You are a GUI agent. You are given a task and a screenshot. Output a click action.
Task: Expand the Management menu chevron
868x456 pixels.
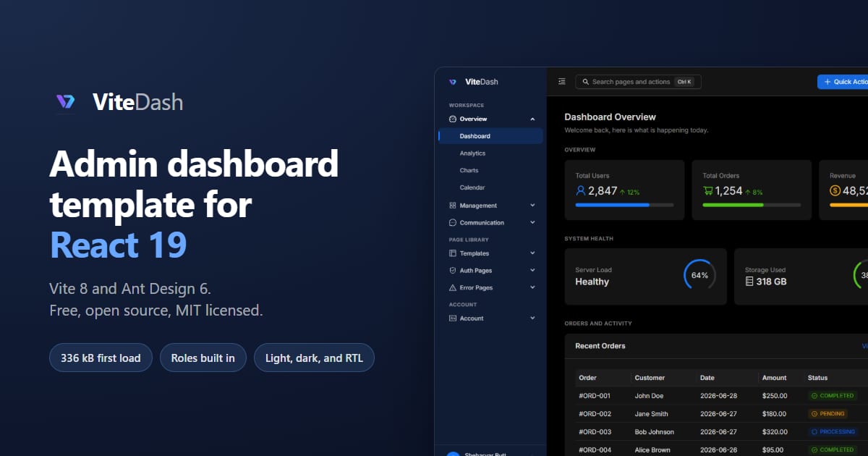click(532, 206)
